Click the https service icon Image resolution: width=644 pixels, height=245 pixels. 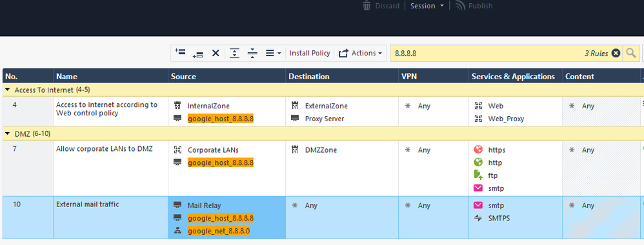478,150
